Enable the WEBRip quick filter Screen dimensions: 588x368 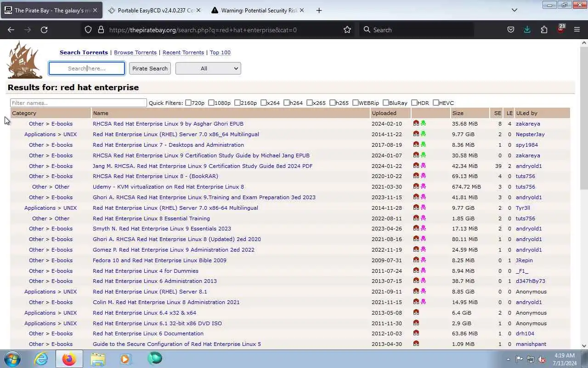pyautogui.click(x=356, y=103)
